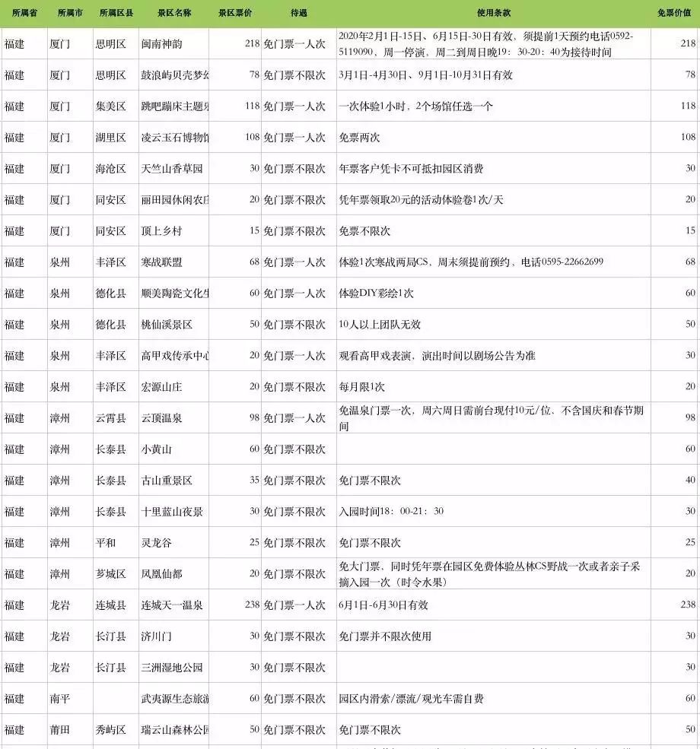This screenshot has width=700, height=749.
Task: Click the terms text 年票客户凭卡不可抵扣园区消费
Action: point(411,169)
